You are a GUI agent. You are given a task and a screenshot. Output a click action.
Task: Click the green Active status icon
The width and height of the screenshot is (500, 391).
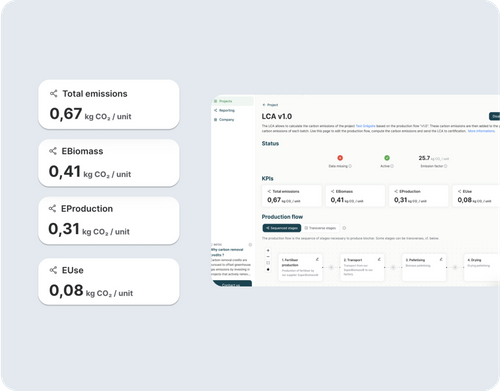tap(387, 158)
